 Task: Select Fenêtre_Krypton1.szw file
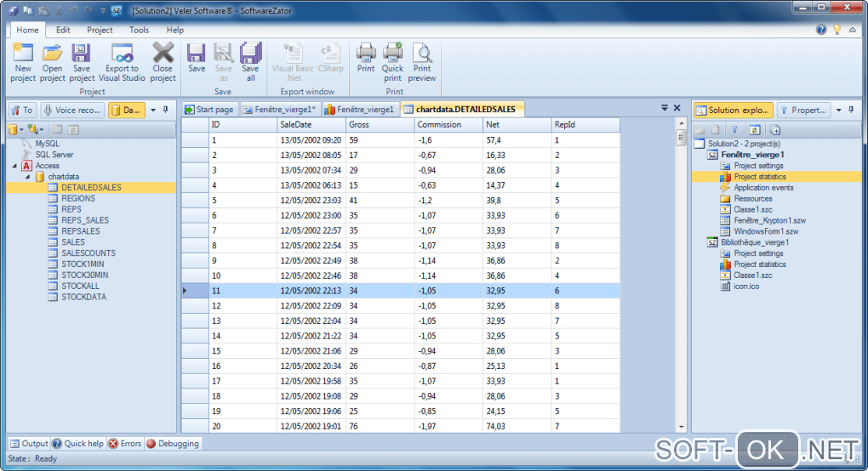point(769,220)
